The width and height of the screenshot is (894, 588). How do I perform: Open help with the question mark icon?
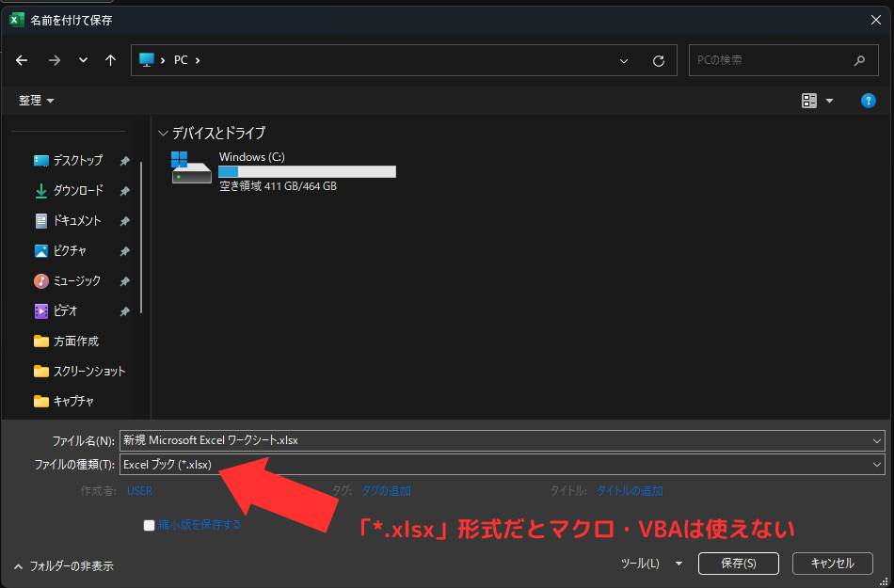tap(868, 101)
